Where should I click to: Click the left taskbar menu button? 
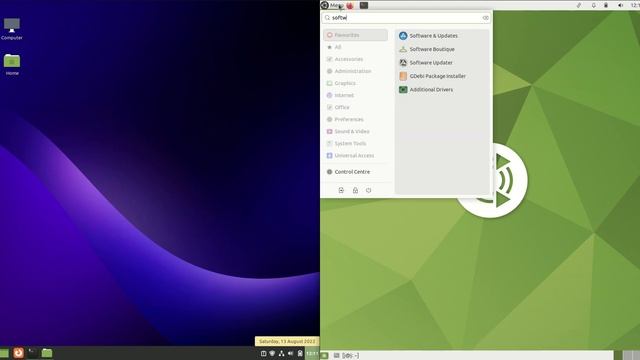4,353
